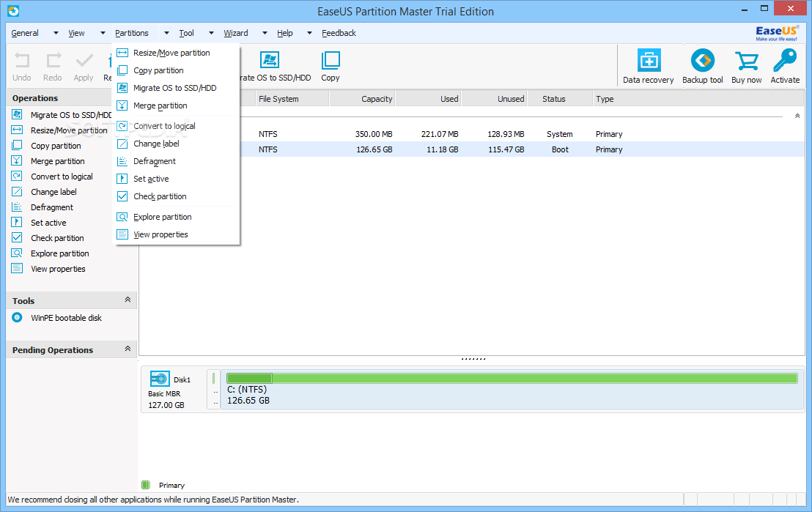The image size is (812, 512).
Task: Open the General menu dropdown arrow
Action: point(56,33)
